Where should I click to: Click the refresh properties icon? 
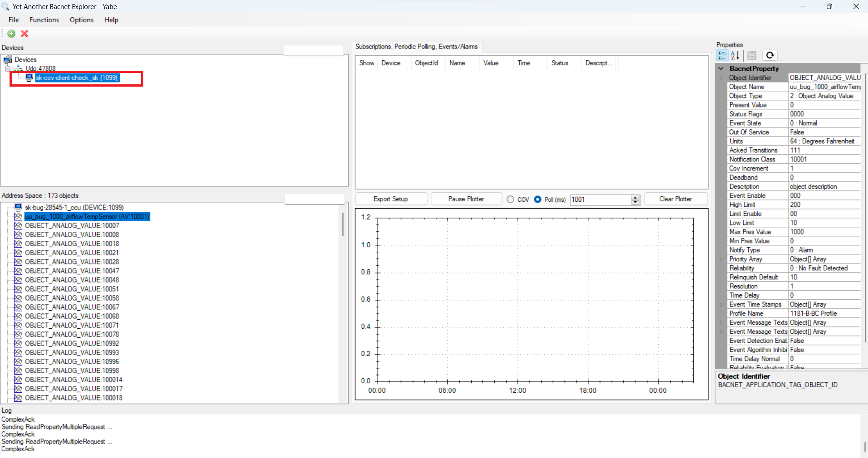coord(770,55)
